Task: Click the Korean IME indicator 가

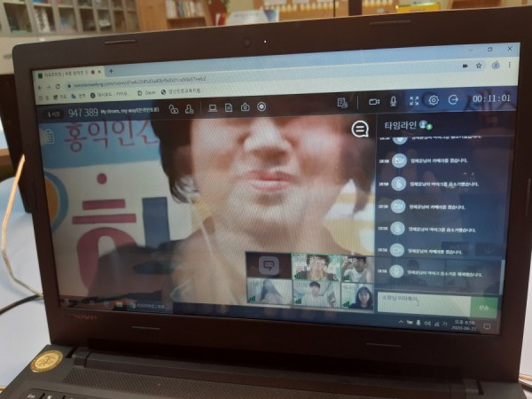Action: [x=444, y=325]
